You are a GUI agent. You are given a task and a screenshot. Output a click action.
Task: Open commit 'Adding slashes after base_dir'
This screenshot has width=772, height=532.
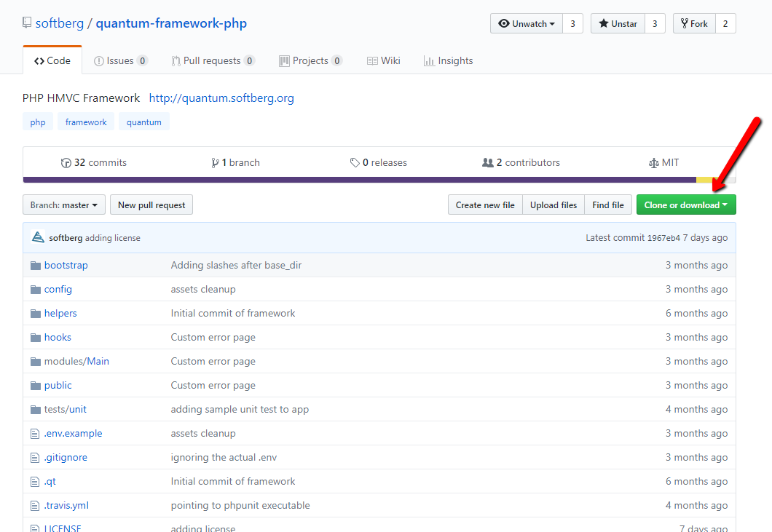(x=236, y=265)
